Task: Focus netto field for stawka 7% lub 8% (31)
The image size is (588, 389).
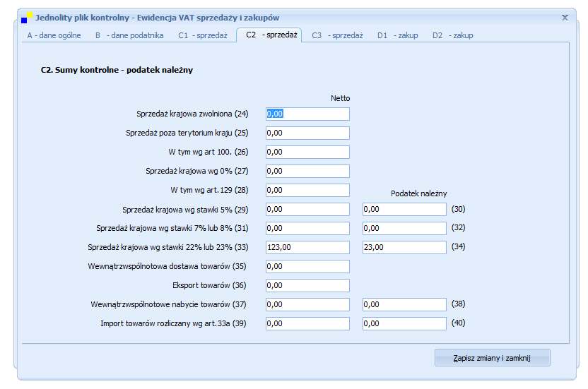Action: pyautogui.click(x=307, y=229)
